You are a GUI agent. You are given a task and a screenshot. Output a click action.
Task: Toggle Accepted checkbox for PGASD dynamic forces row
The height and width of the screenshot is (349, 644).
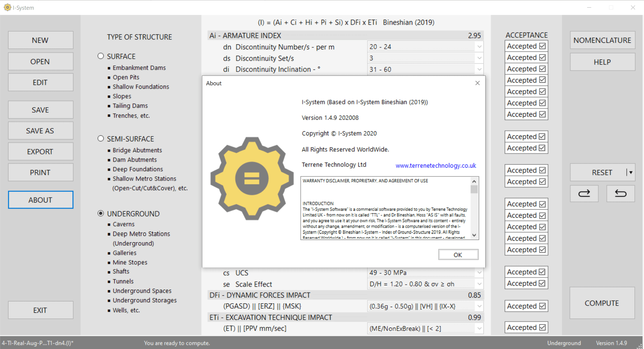coord(542,306)
